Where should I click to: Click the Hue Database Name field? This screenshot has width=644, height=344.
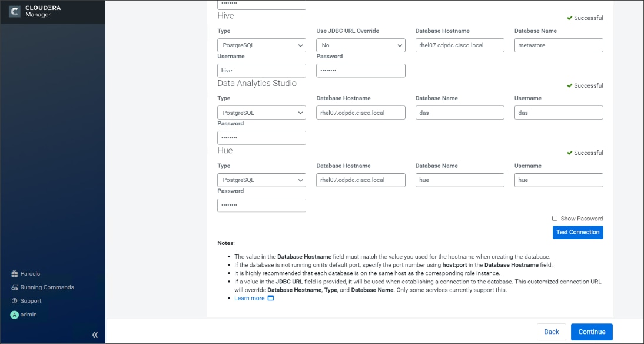[460, 180]
